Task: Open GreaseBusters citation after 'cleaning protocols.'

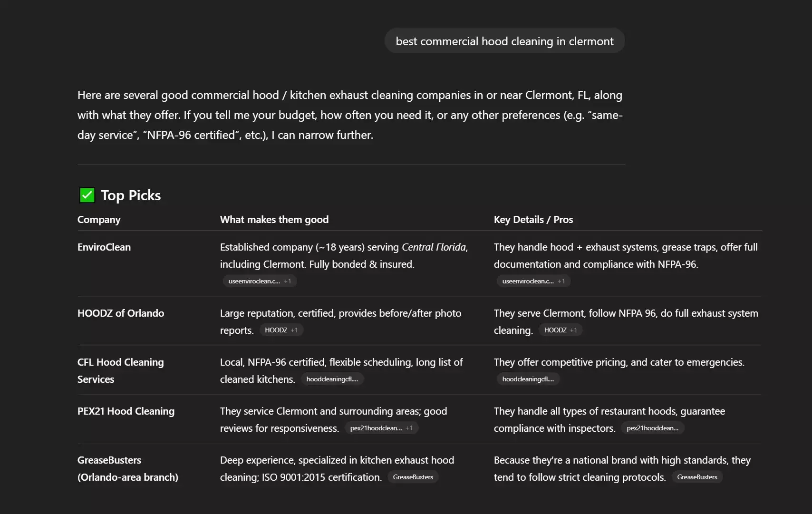Action: [x=697, y=477]
